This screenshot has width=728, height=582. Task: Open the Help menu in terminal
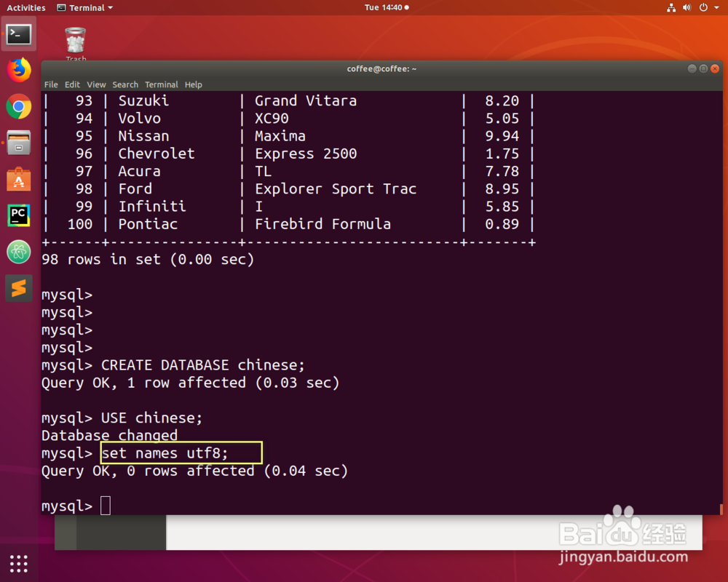[x=193, y=84]
